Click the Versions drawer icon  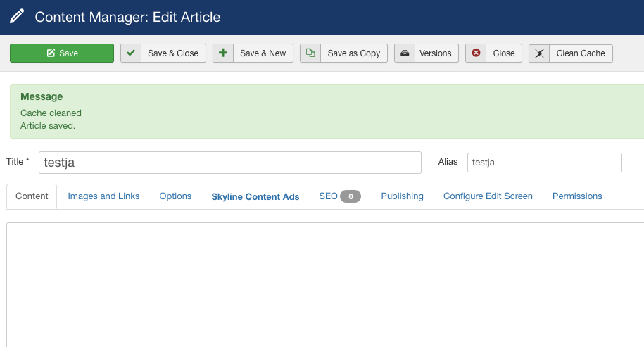click(x=405, y=53)
